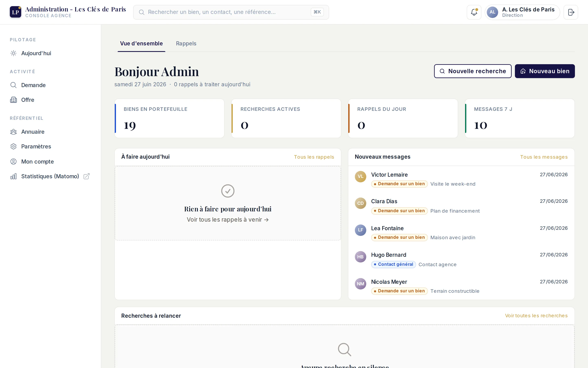The height and width of the screenshot is (368, 588).
Task: Click the Terrain constructible subject
Action: click(x=455, y=291)
